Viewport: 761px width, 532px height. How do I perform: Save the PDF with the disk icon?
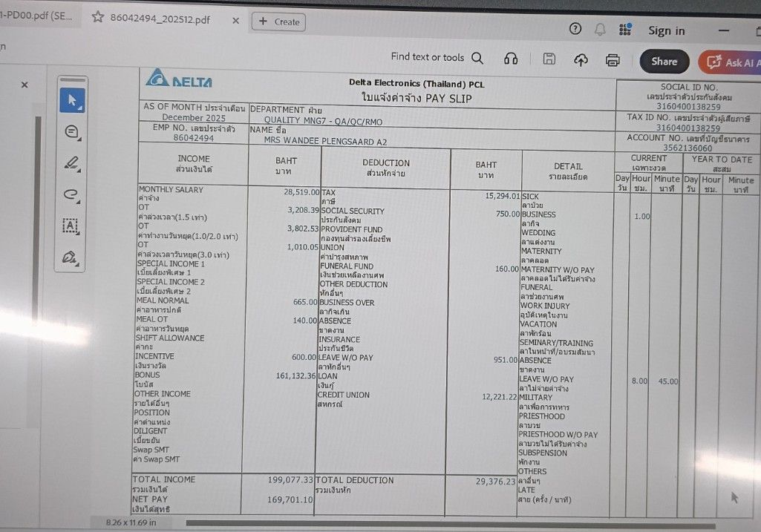pos(549,59)
